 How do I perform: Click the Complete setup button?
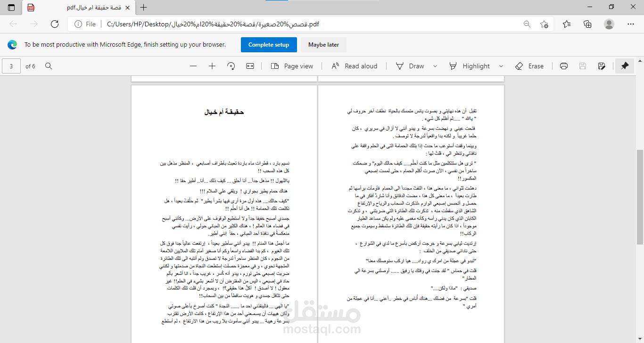coord(269,45)
